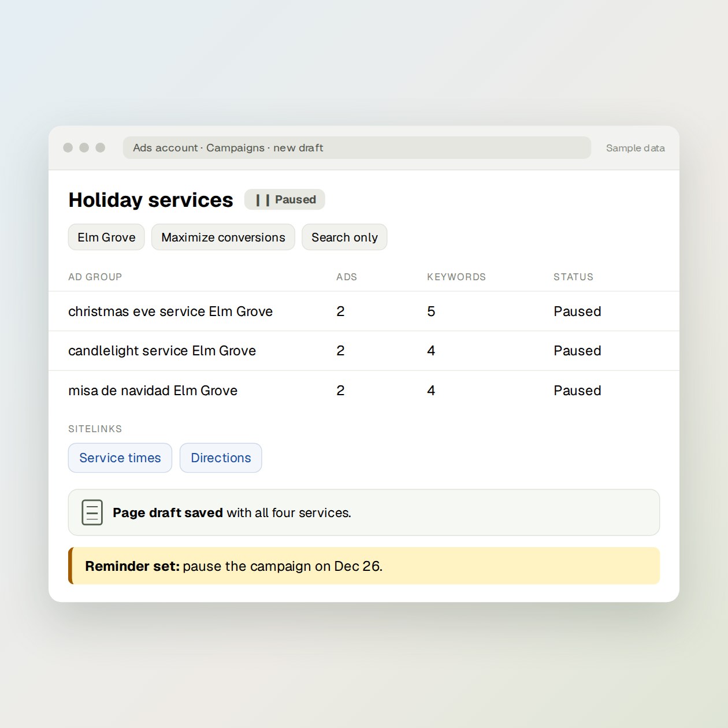Viewport: 728px width, 728px height.
Task: Open ad group christmas eve service Elm Grove
Action: (x=170, y=311)
